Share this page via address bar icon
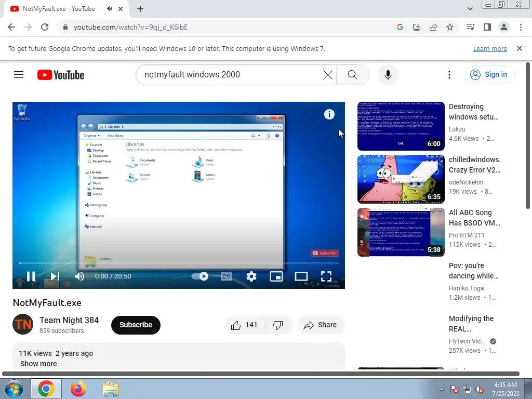 point(433,27)
